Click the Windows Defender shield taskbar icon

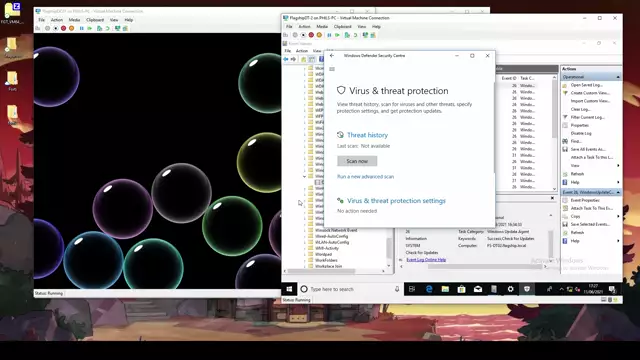[527, 289]
